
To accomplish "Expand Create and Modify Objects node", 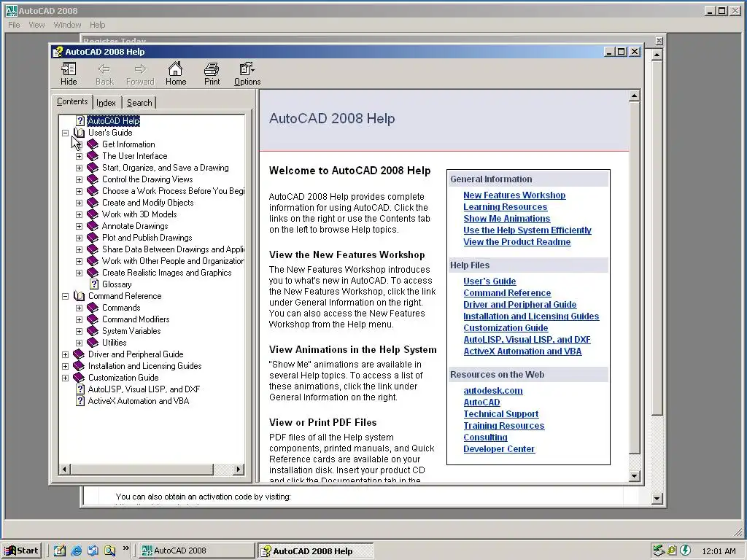I will [x=79, y=203].
